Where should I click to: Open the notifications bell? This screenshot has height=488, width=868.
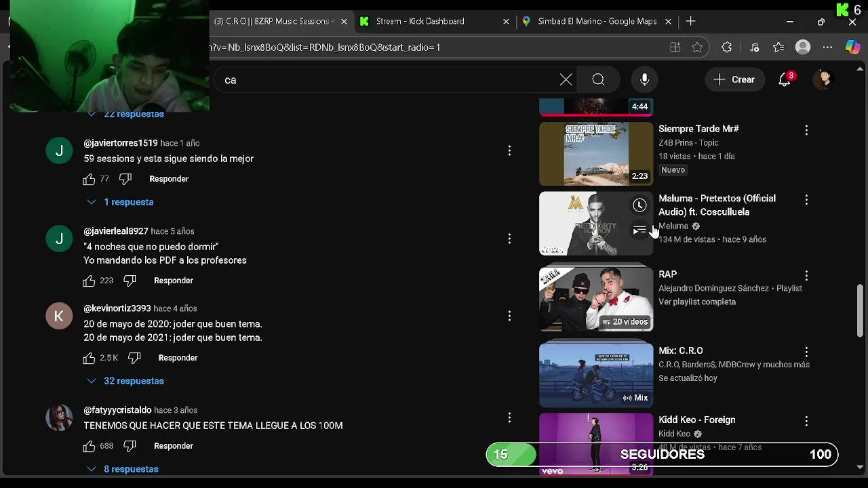click(x=785, y=80)
